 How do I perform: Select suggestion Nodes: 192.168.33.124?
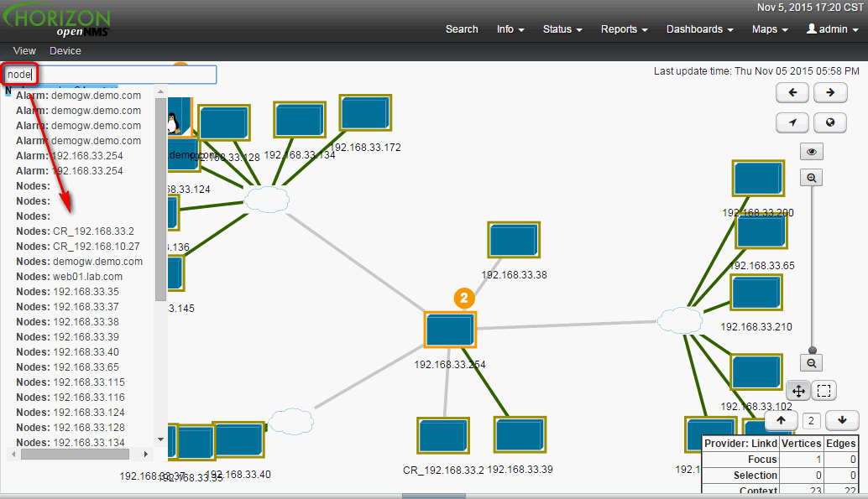pyautogui.click(x=71, y=413)
